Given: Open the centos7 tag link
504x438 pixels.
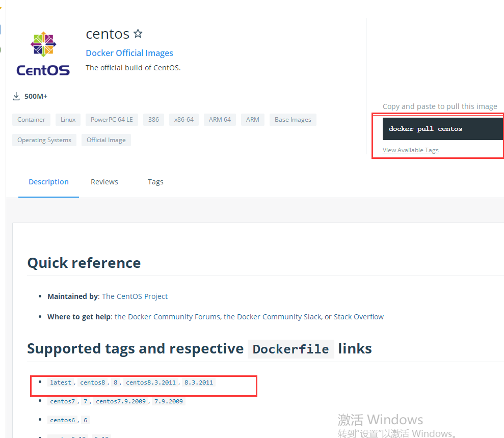Looking at the screenshot, I should 62,401.
